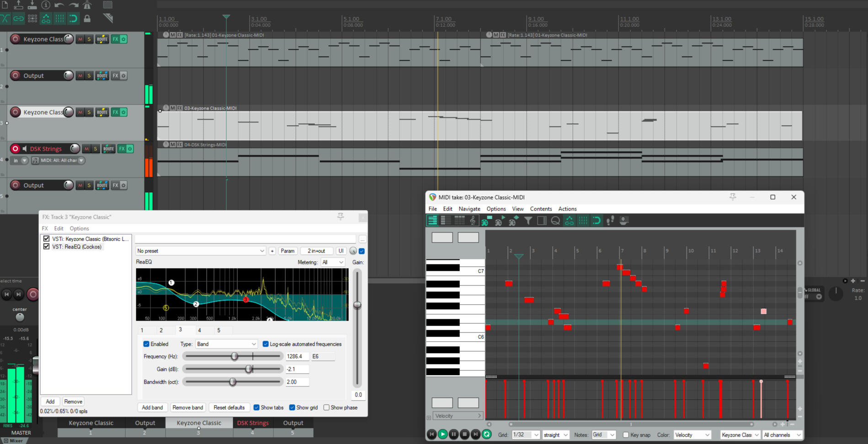Image resolution: width=868 pixels, height=444 pixels.
Task: Select band tab 4 in ReaEQ
Action: point(199,330)
